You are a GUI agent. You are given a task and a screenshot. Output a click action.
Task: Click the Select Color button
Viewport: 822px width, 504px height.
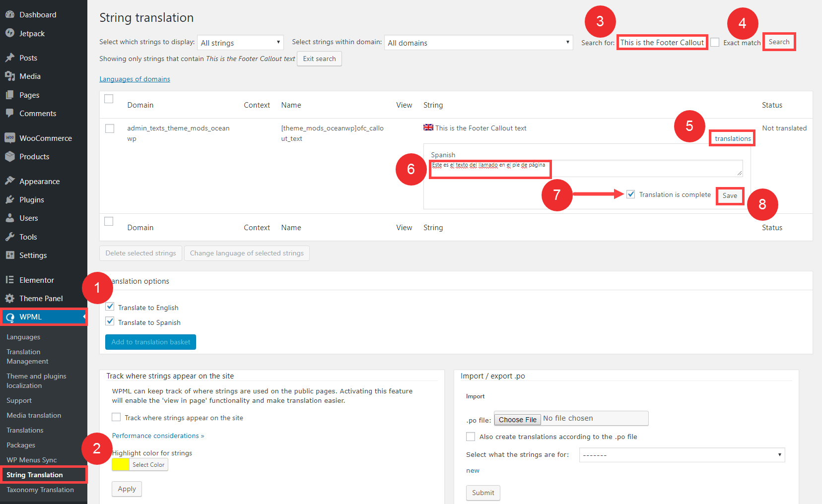pyautogui.click(x=148, y=464)
